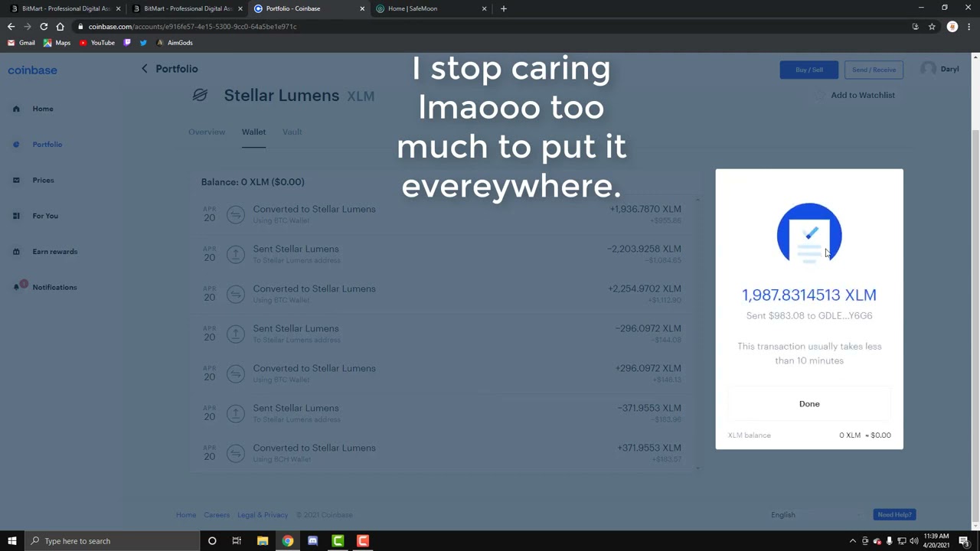This screenshot has width=980, height=551.
Task: Open the AimGods bookmark
Action: (174, 43)
